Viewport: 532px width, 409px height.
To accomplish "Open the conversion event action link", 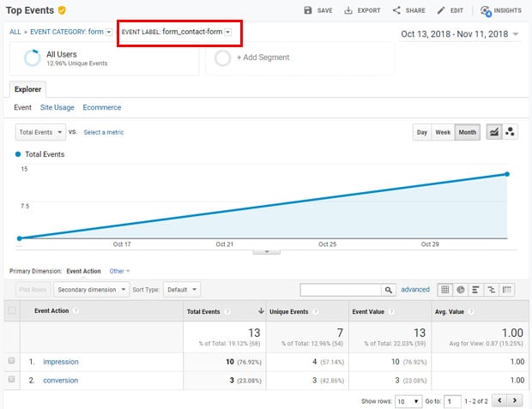I will tap(60, 380).
